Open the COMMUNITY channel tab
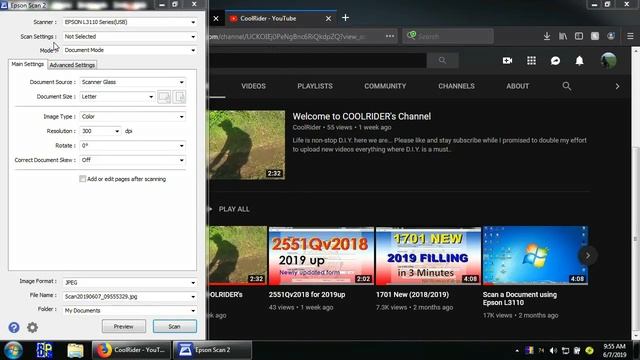 385,86
